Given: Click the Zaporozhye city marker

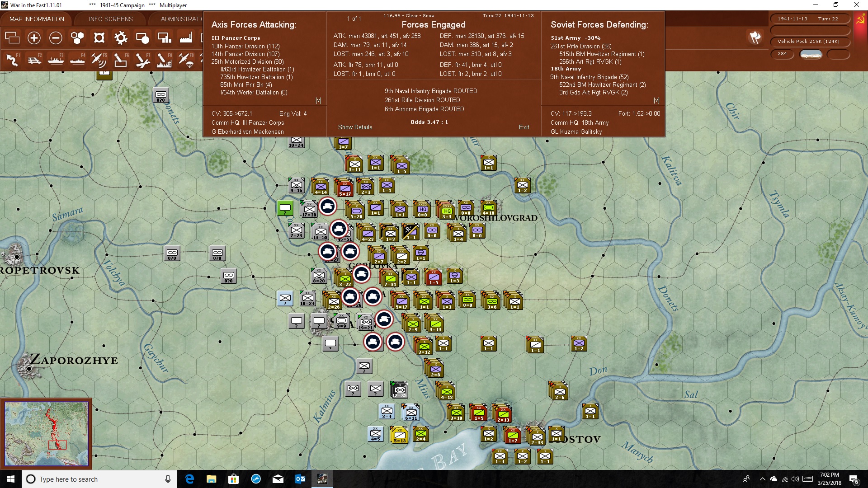Looking at the screenshot, I should click(29, 368).
